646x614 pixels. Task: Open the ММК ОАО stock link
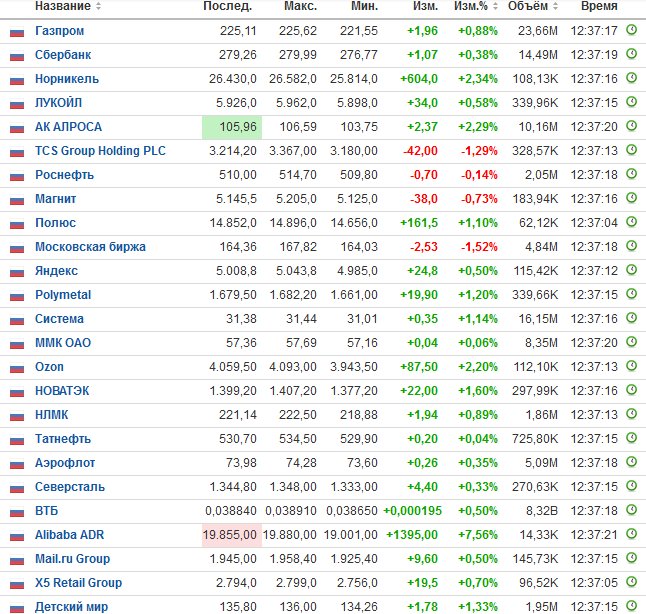[x=63, y=343]
